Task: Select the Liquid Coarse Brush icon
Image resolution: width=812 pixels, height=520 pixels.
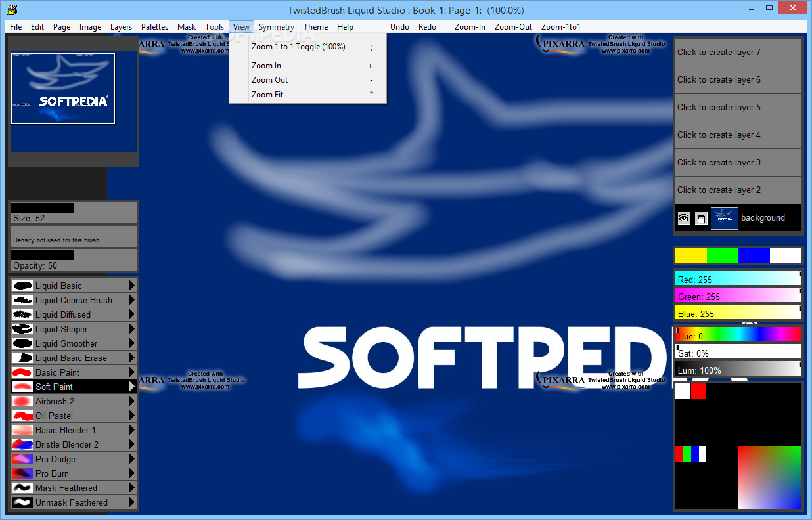Action: 22,300
